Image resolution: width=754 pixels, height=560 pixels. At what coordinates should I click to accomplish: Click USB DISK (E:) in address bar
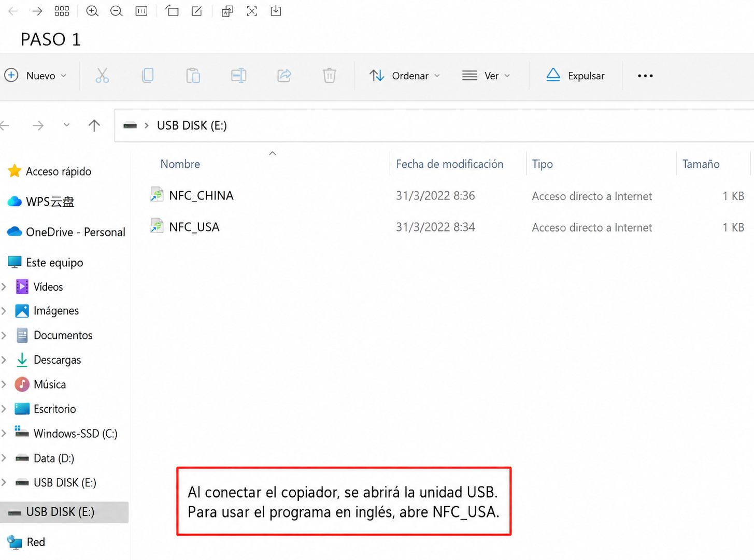pyautogui.click(x=192, y=125)
